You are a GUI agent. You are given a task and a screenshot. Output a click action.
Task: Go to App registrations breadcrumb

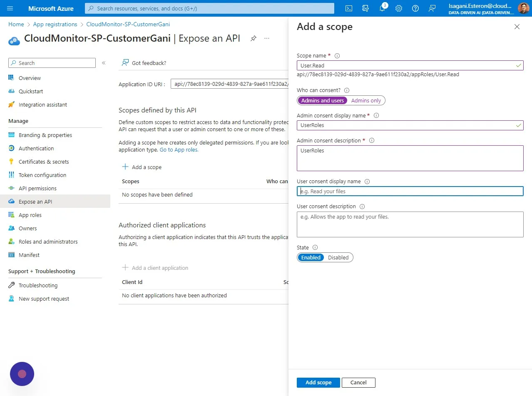[55, 24]
